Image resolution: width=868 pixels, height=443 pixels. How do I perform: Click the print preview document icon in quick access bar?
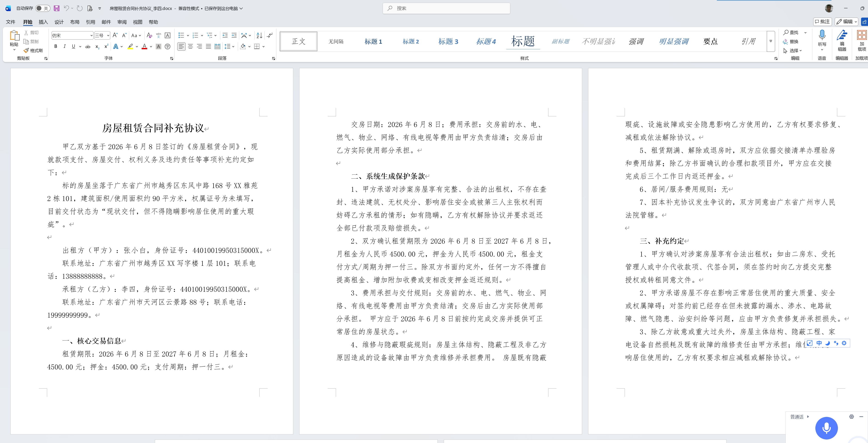pyautogui.click(x=90, y=8)
